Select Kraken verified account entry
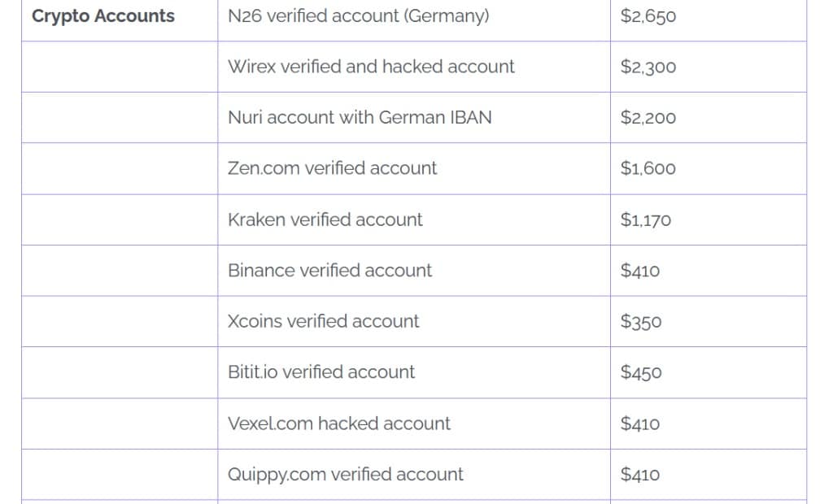The image size is (833, 504). tap(325, 219)
